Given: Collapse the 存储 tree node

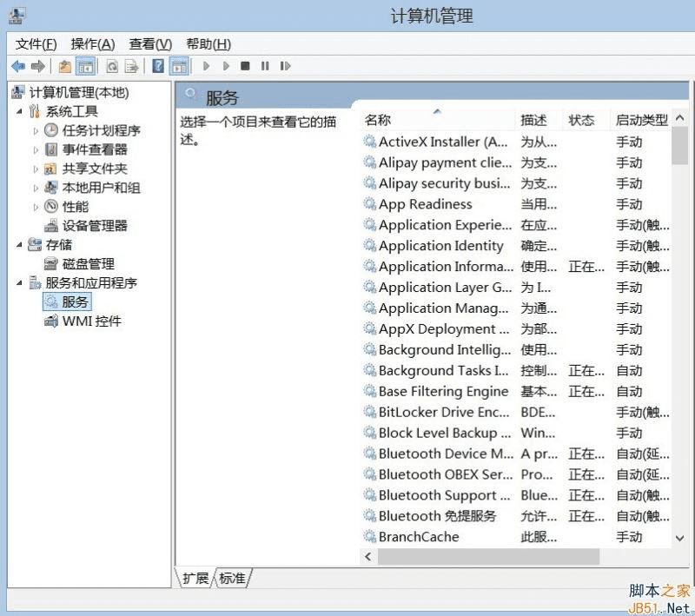Looking at the screenshot, I should point(19,245).
